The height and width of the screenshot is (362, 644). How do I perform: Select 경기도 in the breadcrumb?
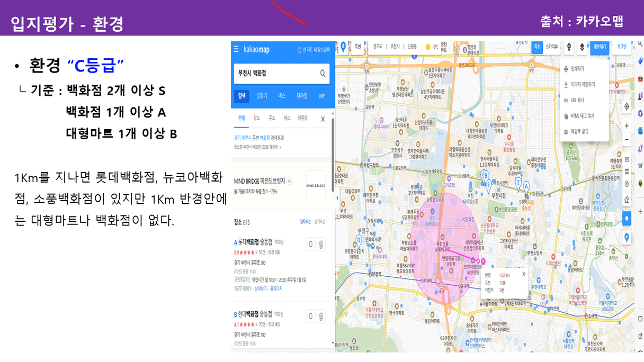378,47
